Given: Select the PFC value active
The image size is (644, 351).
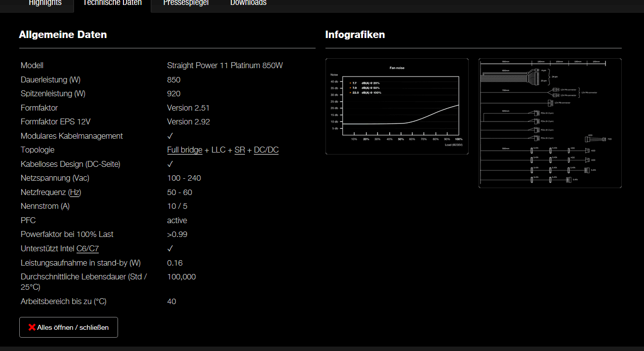Looking at the screenshot, I should [177, 221].
